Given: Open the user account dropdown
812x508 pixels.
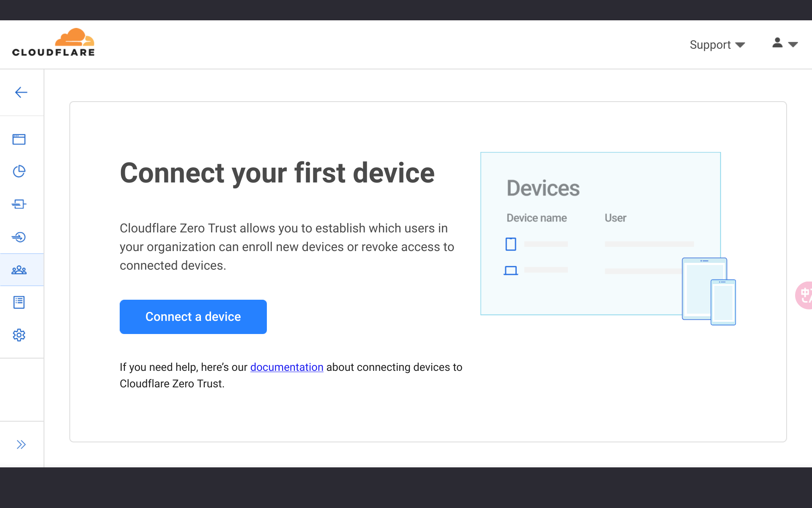Looking at the screenshot, I should point(785,43).
